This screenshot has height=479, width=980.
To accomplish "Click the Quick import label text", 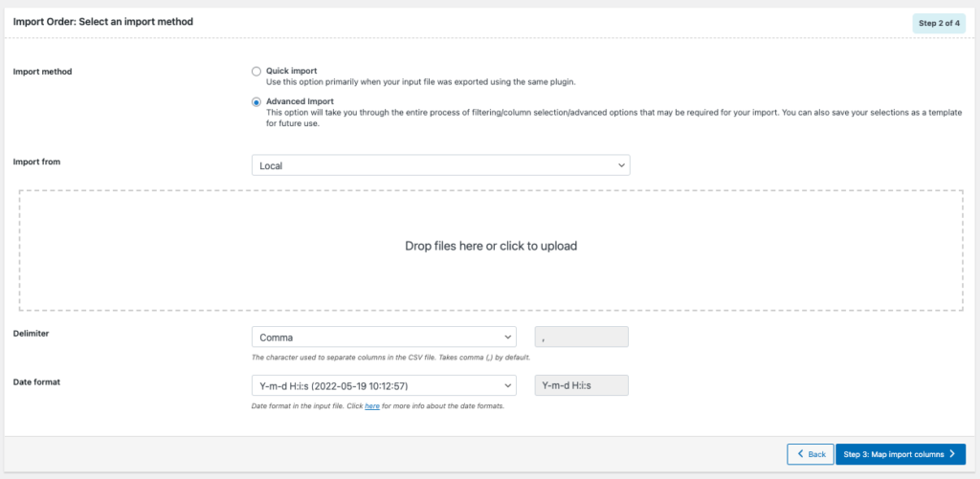I will click(x=291, y=71).
